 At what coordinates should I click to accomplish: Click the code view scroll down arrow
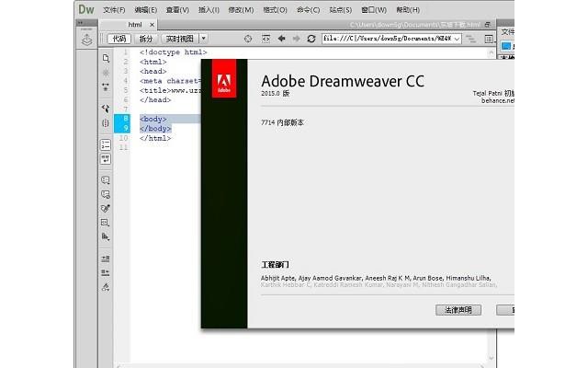coord(492,358)
